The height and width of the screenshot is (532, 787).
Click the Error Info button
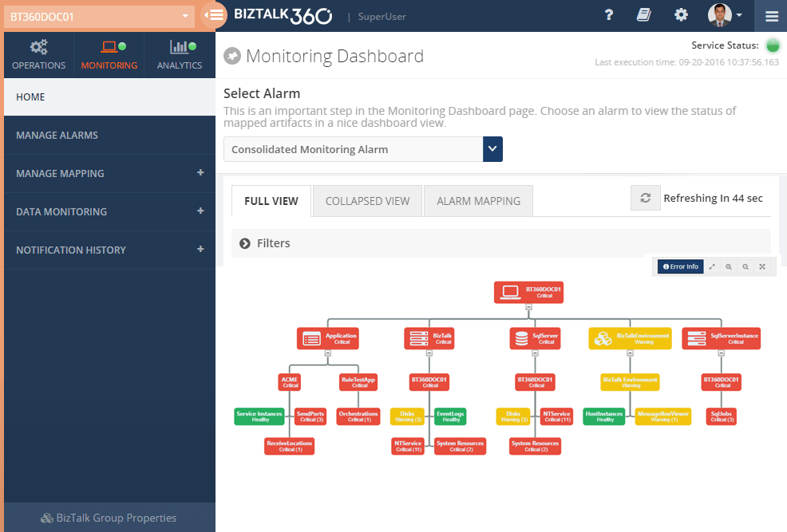[681, 266]
